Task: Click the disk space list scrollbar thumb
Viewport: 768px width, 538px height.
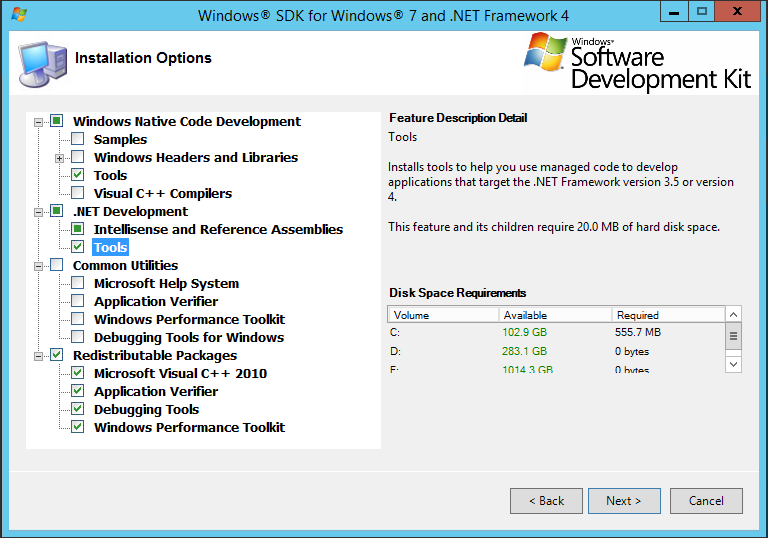Action: (x=733, y=336)
